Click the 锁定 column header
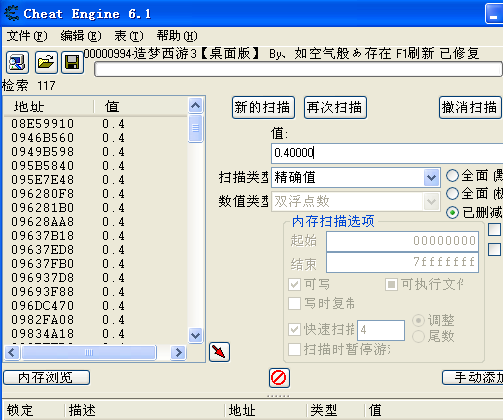The image size is (503, 420). [33, 410]
